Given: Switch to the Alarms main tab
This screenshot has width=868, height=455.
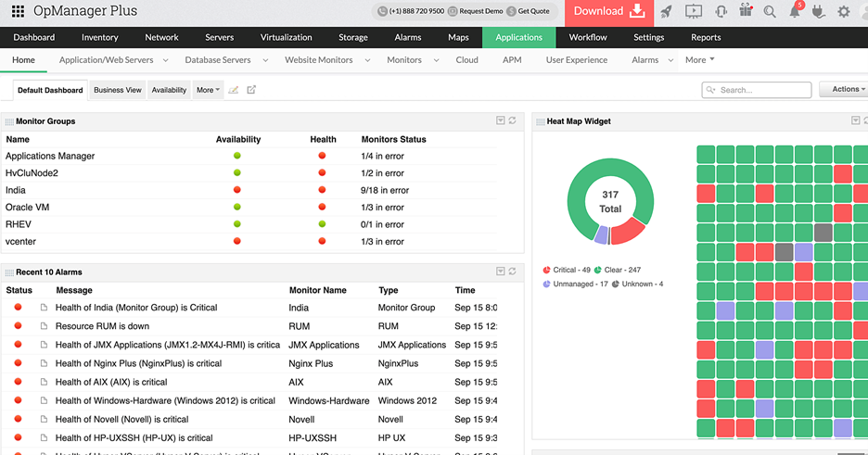Looking at the screenshot, I should [408, 37].
